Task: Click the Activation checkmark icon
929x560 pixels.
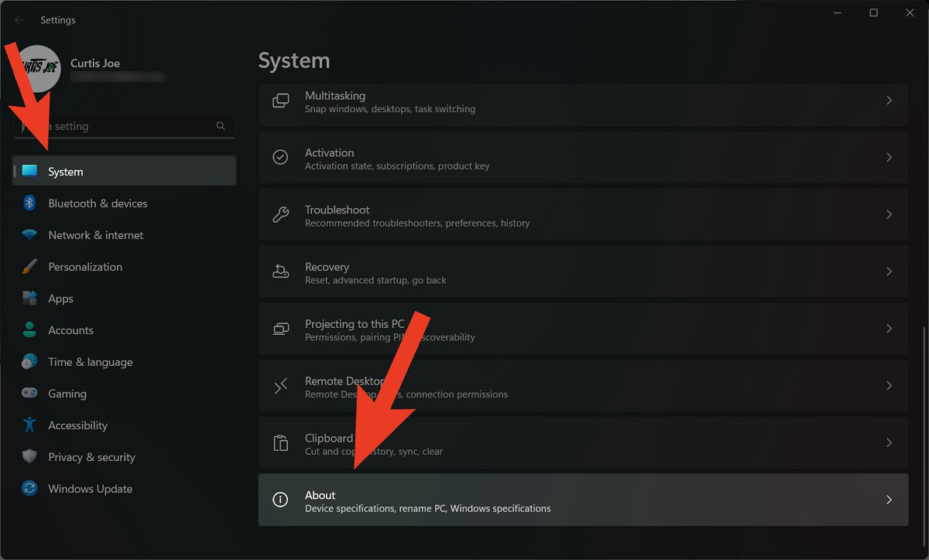Action: (281, 158)
